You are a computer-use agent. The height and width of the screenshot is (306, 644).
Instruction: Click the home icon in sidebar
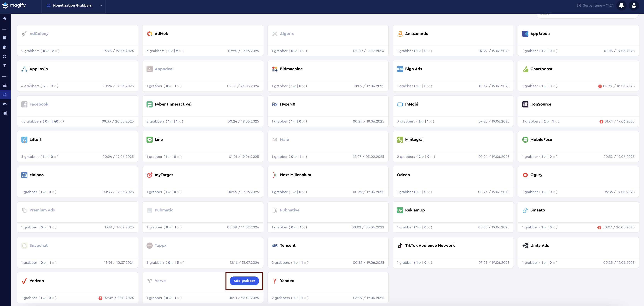[x=5, y=19]
